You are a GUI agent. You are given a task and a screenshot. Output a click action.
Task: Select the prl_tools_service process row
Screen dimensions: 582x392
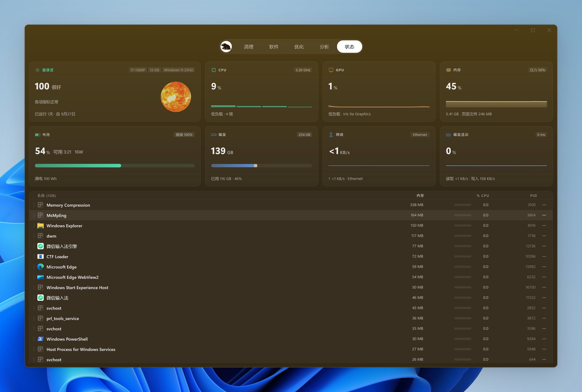pos(291,318)
